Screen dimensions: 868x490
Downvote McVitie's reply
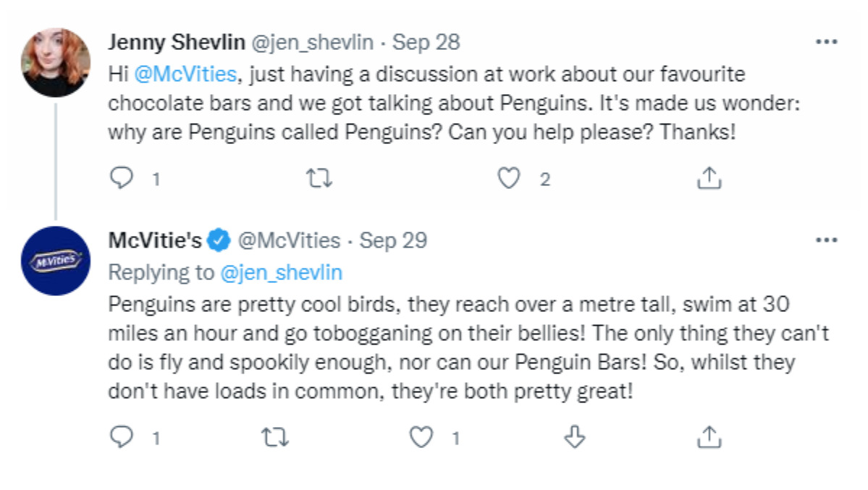[574, 436]
